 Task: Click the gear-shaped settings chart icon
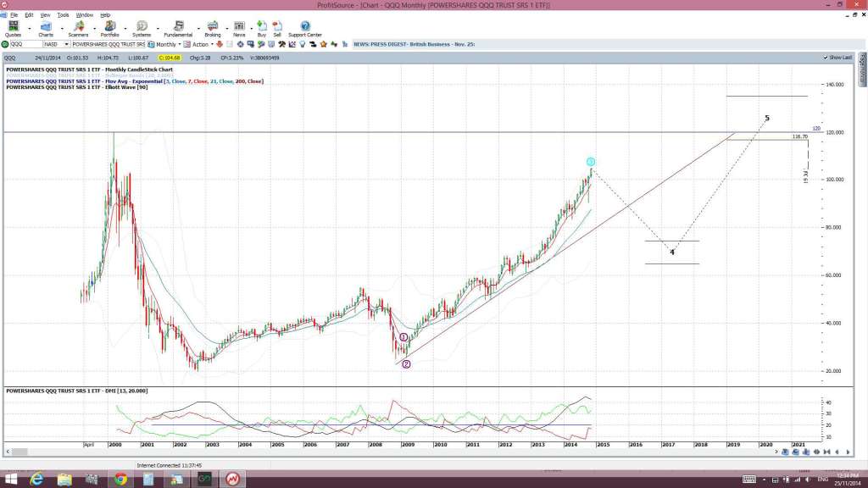pyautogui.click(x=240, y=44)
